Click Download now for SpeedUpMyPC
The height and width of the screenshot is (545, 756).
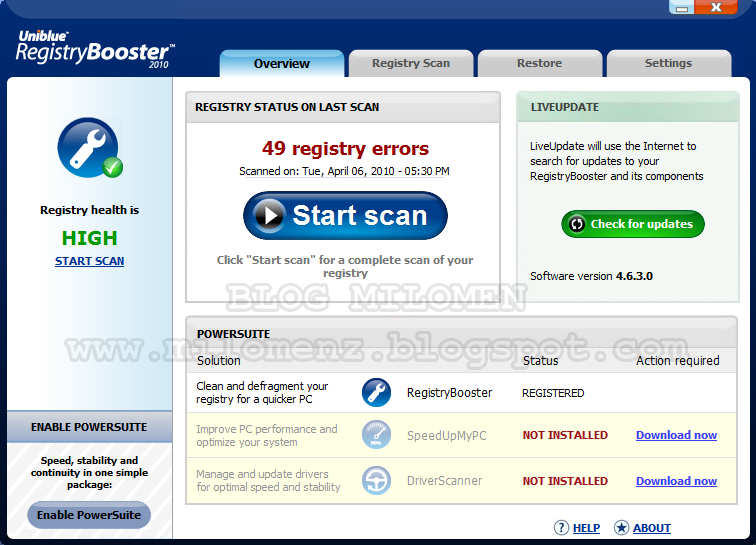pos(676,435)
